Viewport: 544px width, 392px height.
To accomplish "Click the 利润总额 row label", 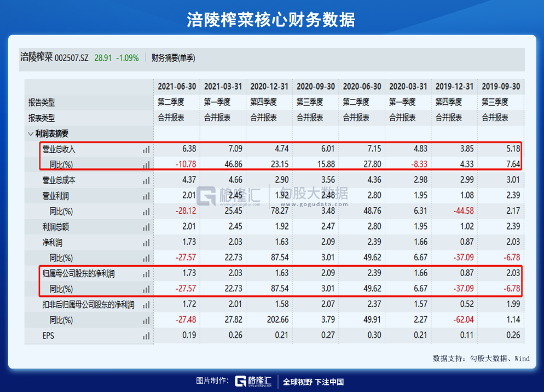I will click(x=55, y=227).
